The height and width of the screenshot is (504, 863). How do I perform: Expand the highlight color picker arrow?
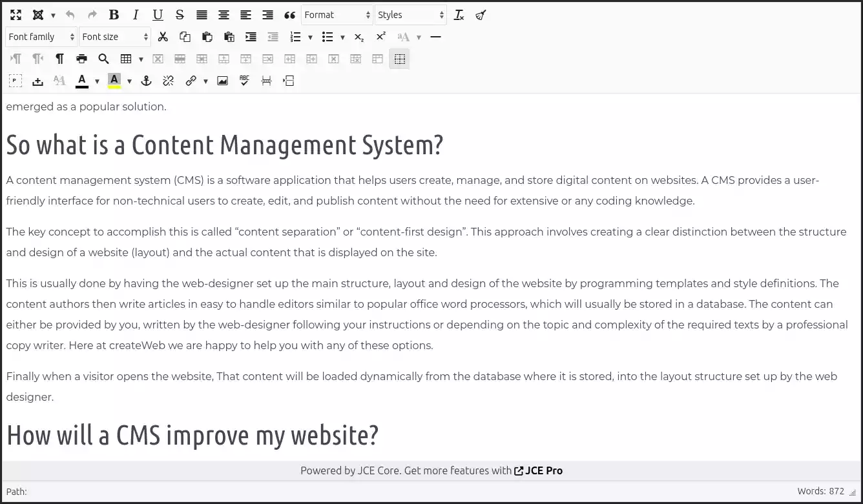coord(129,81)
